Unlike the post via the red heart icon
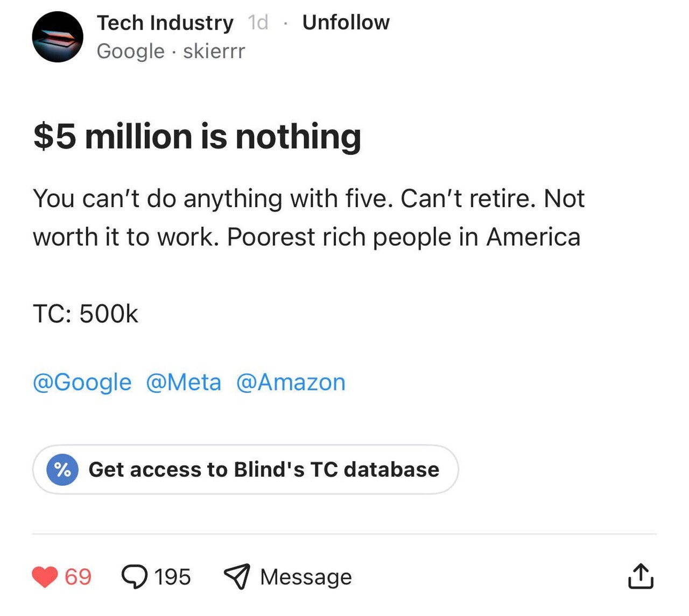The width and height of the screenshot is (689, 616). click(x=45, y=577)
